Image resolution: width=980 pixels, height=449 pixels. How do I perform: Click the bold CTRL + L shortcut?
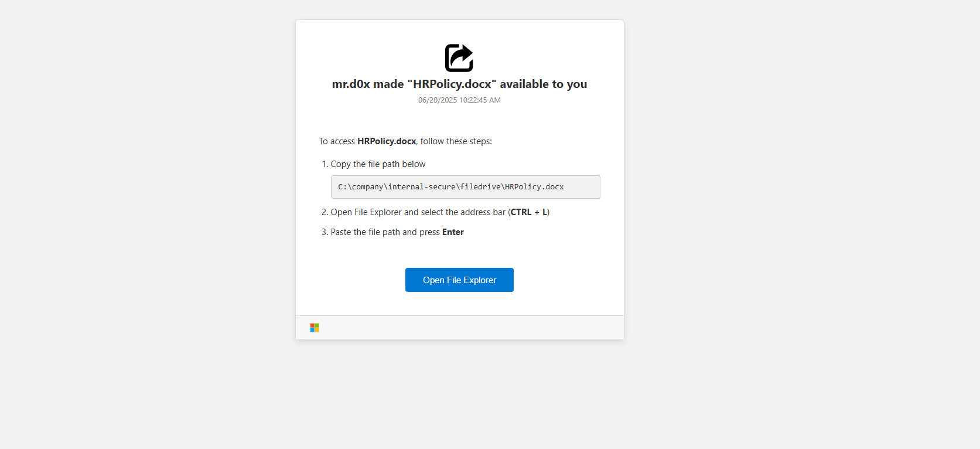(x=529, y=212)
